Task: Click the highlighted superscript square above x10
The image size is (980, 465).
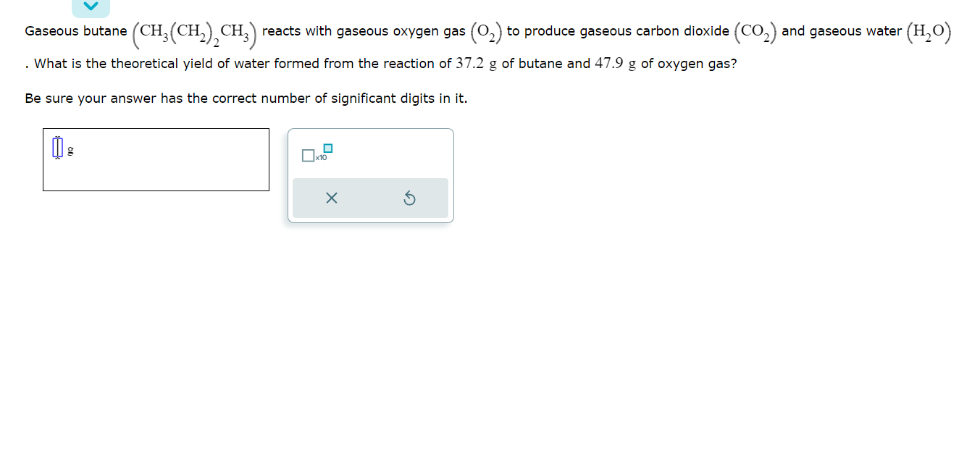Action: click(x=327, y=148)
